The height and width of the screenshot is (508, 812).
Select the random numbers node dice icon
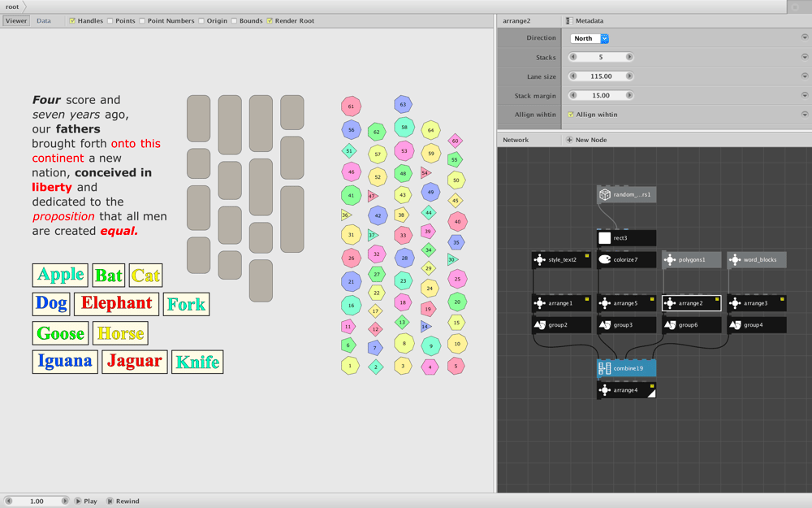pyautogui.click(x=604, y=194)
